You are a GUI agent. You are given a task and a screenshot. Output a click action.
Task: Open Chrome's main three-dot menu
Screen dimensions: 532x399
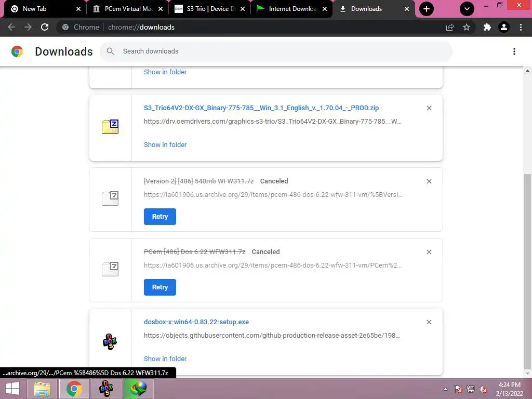pos(521,27)
